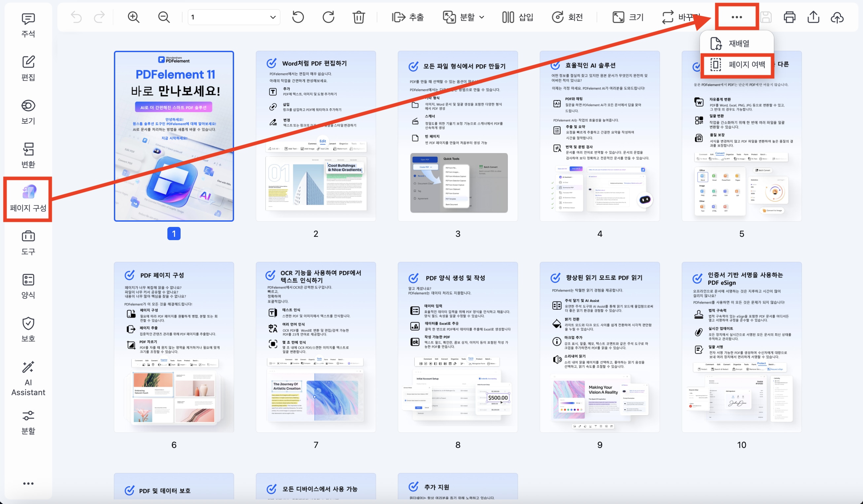Rotate page counterclockwise with left rotate icon

pyautogui.click(x=298, y=17)
